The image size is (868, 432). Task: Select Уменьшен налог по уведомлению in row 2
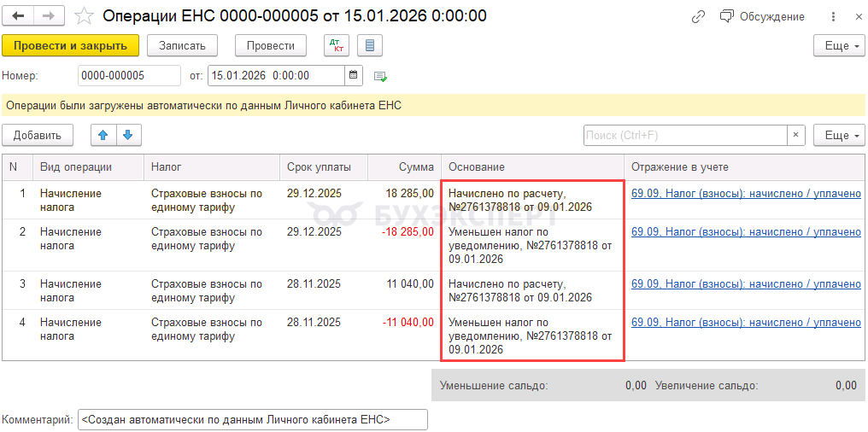click(x=530, y=246)
